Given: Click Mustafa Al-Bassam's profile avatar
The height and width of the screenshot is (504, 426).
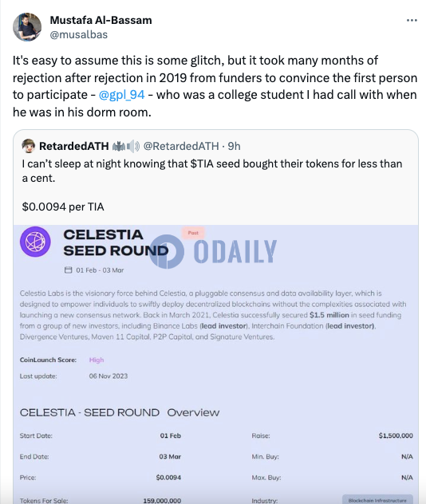Looking at the screenshot, I should point(27,27).
